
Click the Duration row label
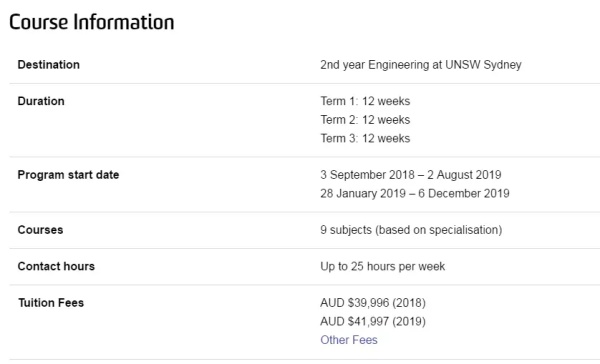point(41,101)
